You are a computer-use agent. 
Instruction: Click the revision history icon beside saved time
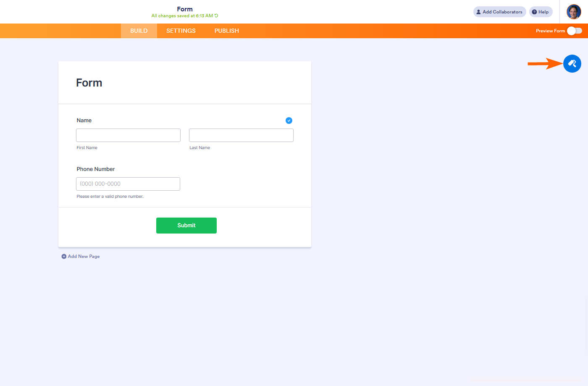pos(216,16)
